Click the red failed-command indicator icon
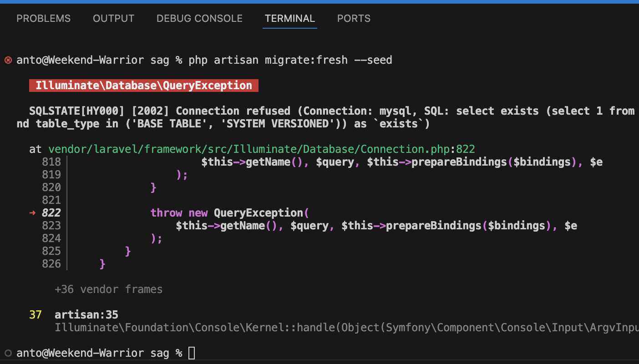This screenshot has height=364, width=639. [8, 60]
